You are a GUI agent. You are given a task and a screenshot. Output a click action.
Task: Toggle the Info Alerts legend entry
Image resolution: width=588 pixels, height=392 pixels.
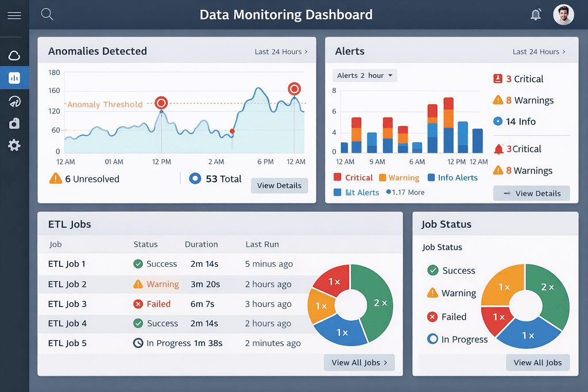[x=452, y=177]
